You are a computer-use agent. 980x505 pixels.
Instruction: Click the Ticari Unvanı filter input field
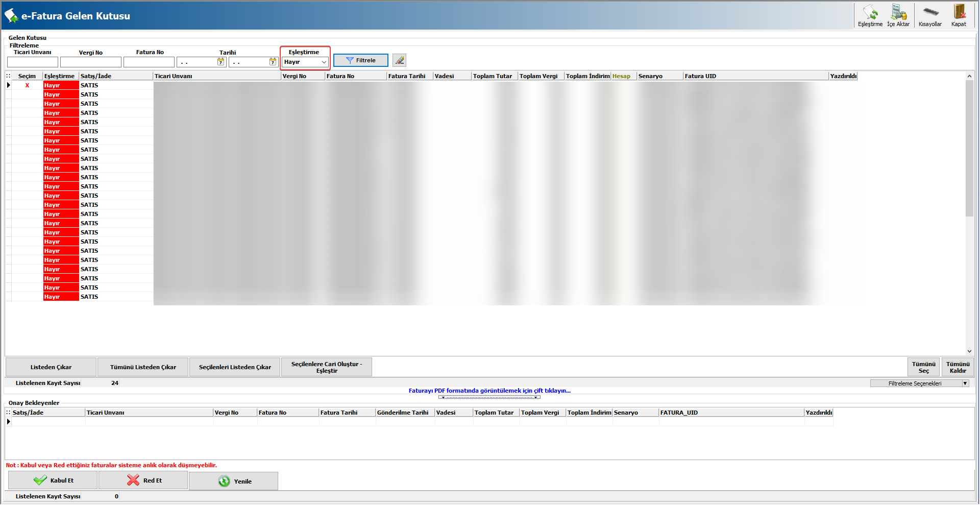[x=33, y=62]
